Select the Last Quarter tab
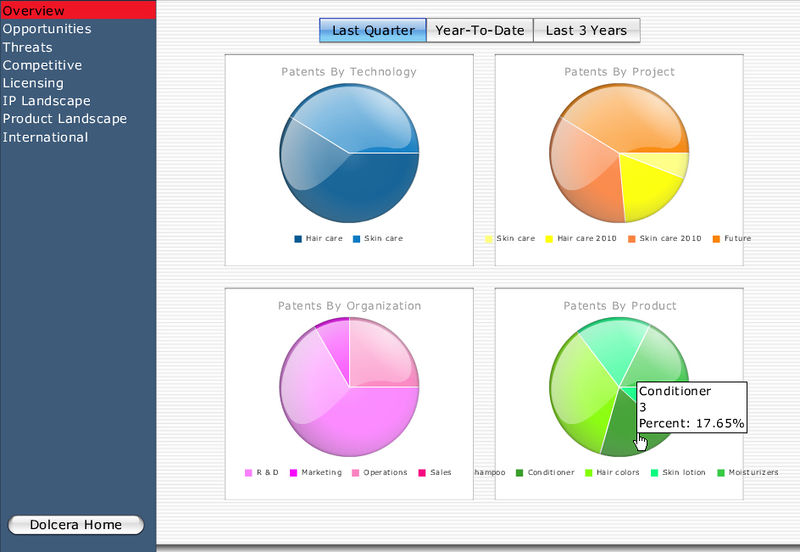Screen dimensions: 800x552 373,30
